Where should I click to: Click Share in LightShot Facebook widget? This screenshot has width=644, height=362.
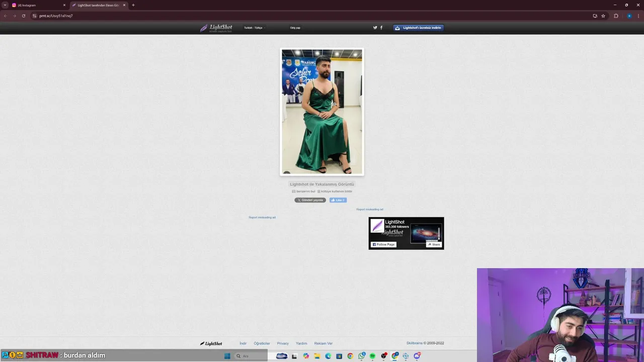coord(434,244)
